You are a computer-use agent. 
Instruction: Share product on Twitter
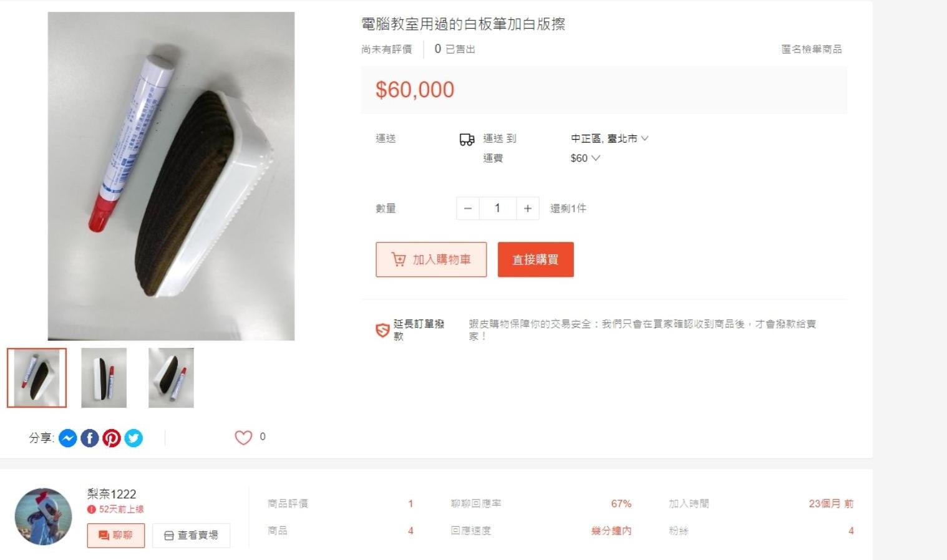(x=134, y=438)
